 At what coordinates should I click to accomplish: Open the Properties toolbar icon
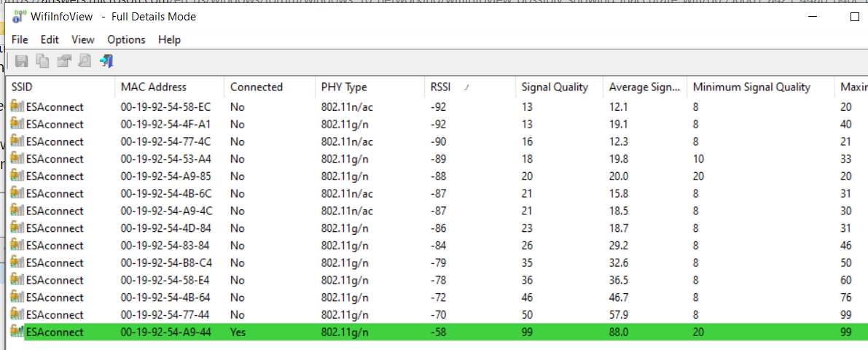(x=63, y=61)
